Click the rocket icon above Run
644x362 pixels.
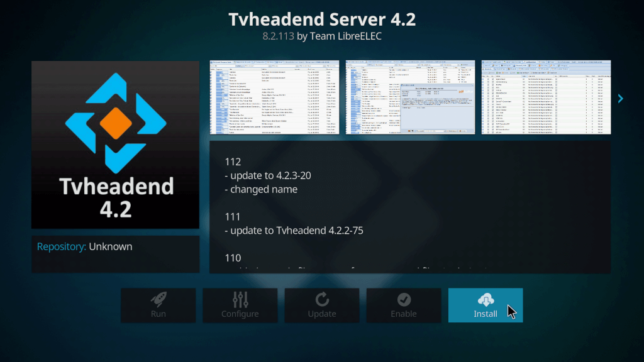point(158,299)
